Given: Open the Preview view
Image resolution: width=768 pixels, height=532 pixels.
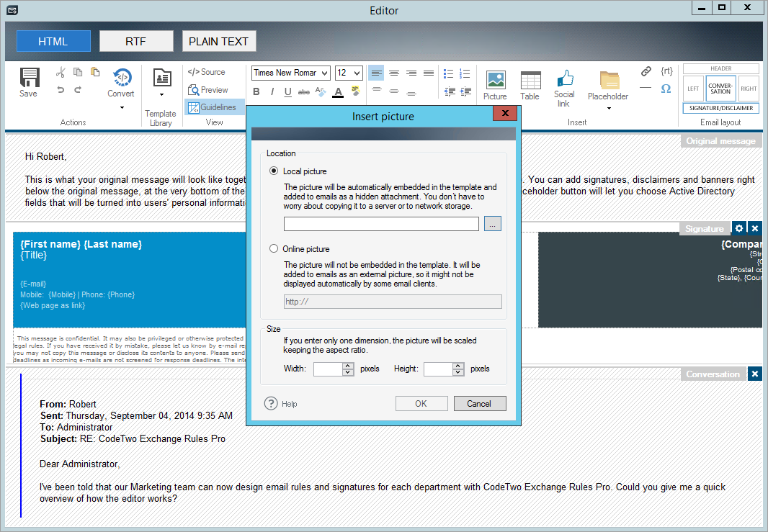Looking at the screenshot, I should tap(208, 90).
